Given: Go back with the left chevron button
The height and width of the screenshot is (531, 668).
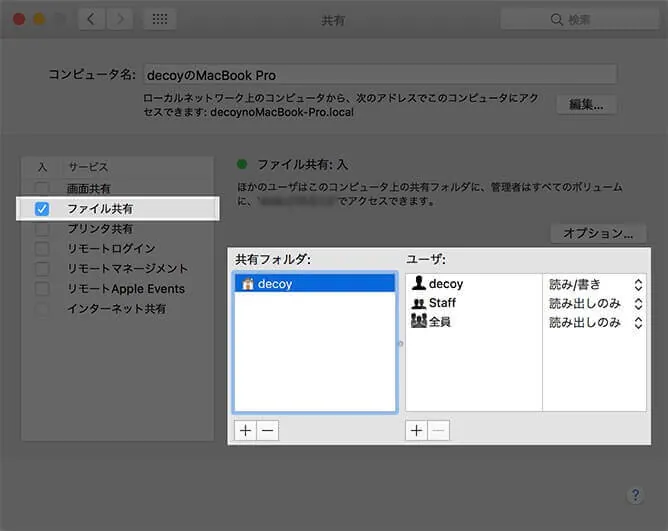Looking at the screenshot, I should coord(91,19).
